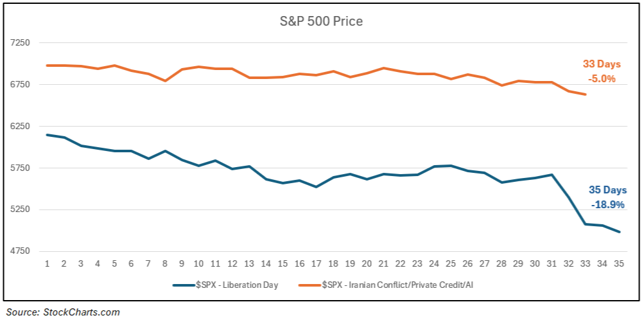Click the 4750 y-axis label

[x=20, y=251]
